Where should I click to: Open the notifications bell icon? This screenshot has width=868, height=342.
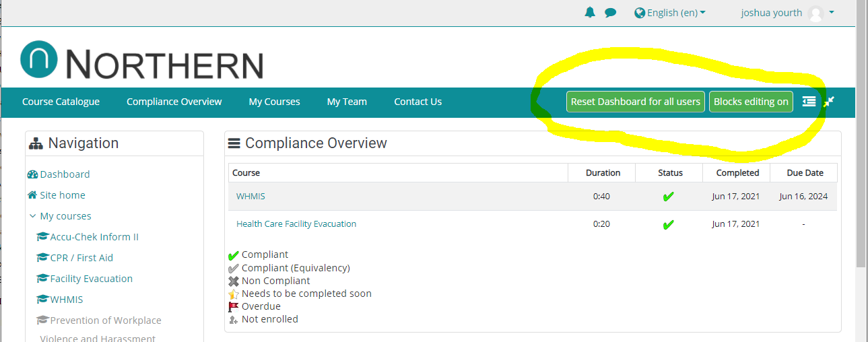(x=590, y=12)
